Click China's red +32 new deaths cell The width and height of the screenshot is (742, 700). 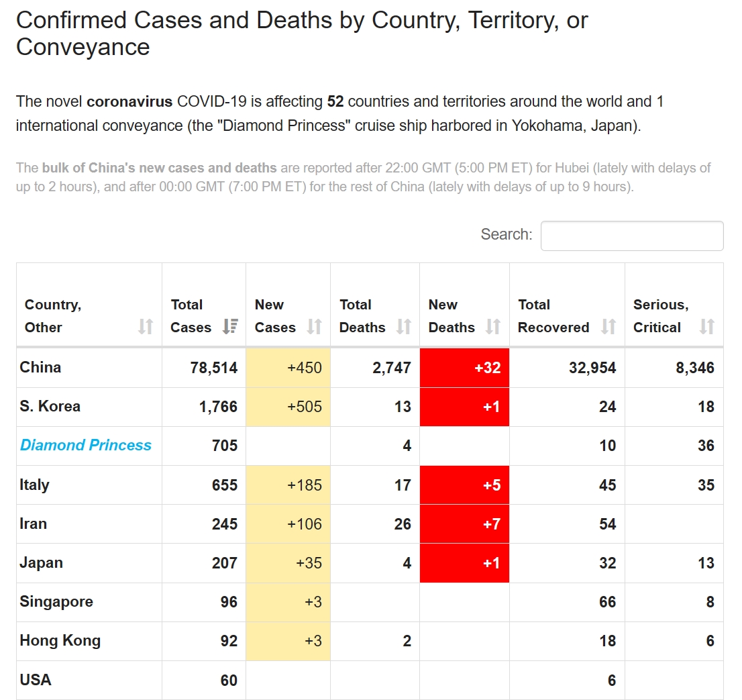click(x=464, y=368)
